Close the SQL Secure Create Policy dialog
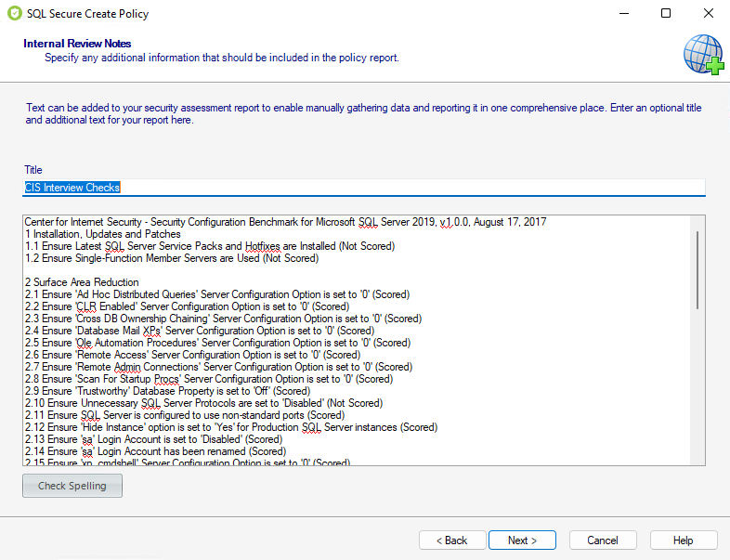 click(x=709, y=14)
